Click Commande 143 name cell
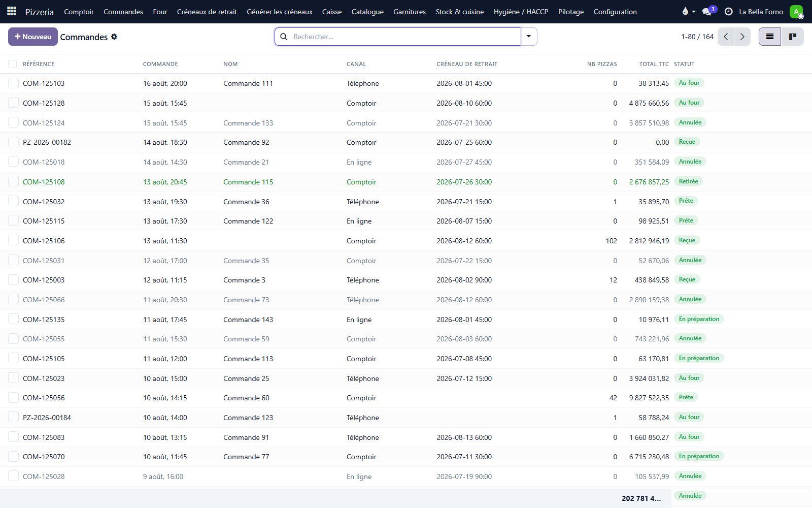812x508 pixels. coord(248,320)
